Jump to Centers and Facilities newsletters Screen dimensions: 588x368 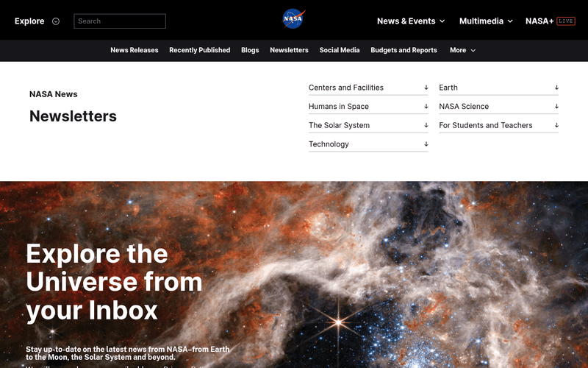pyautogui.click(x=368, y=88)
